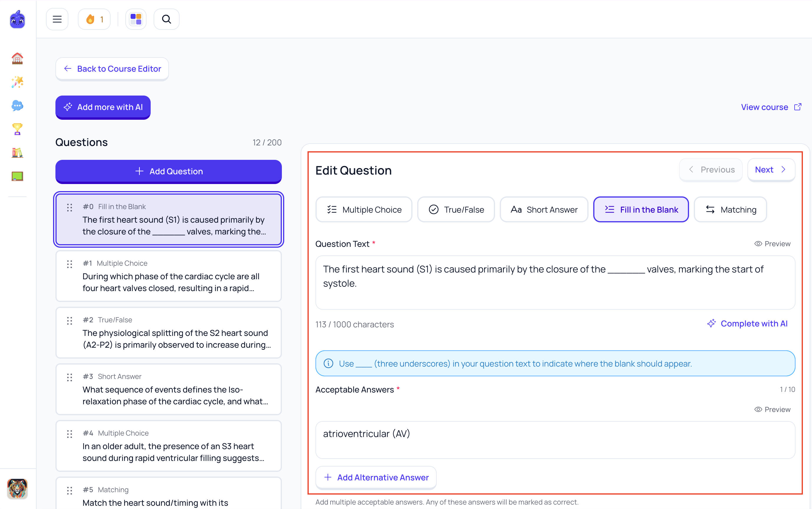Switch to the Multiple Choice type
This screenshot has width=812, height=509.
click(364, 209)
